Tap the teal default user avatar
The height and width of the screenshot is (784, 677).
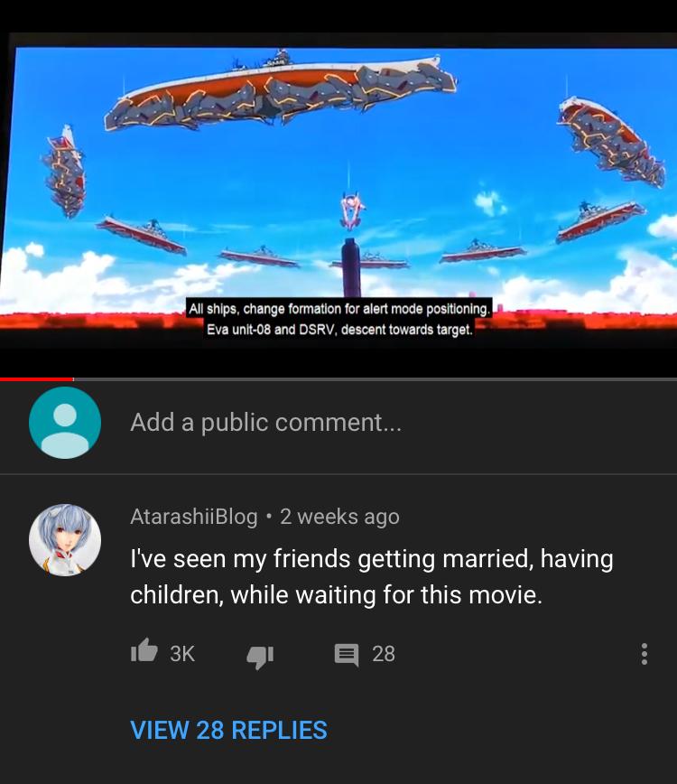tap(65, 423)
